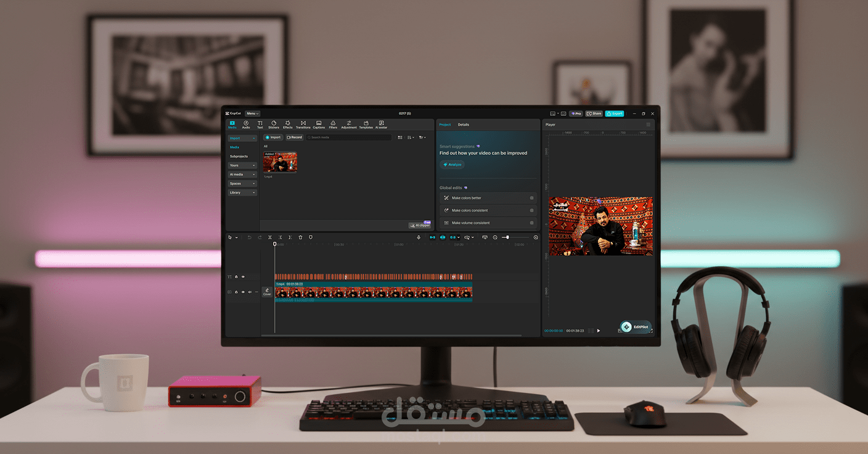Screen dimensions: 868x454
Task: Click the Analyze button
Action: coord(452,165)
